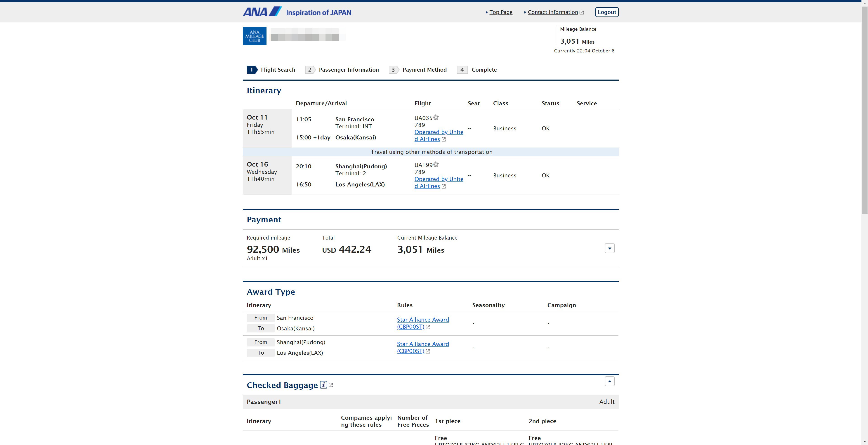Click the Star Alliance icon beside UA035

(436, 118)
